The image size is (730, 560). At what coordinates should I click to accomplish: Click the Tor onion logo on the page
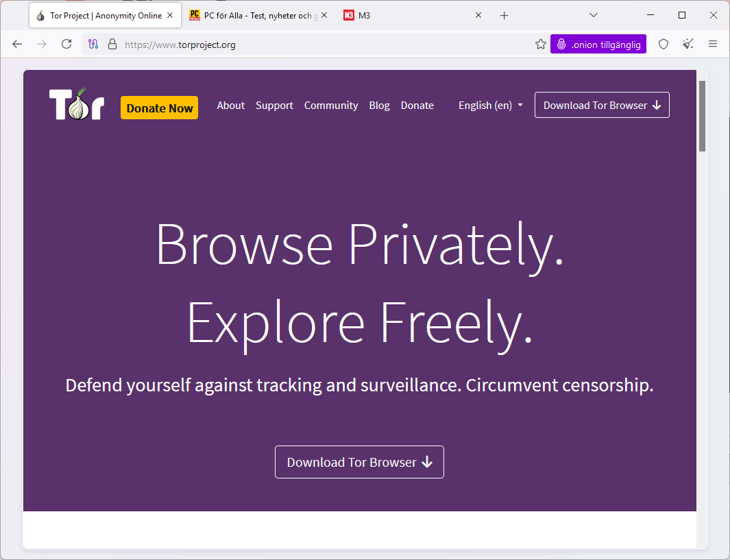tap(76, 104)
